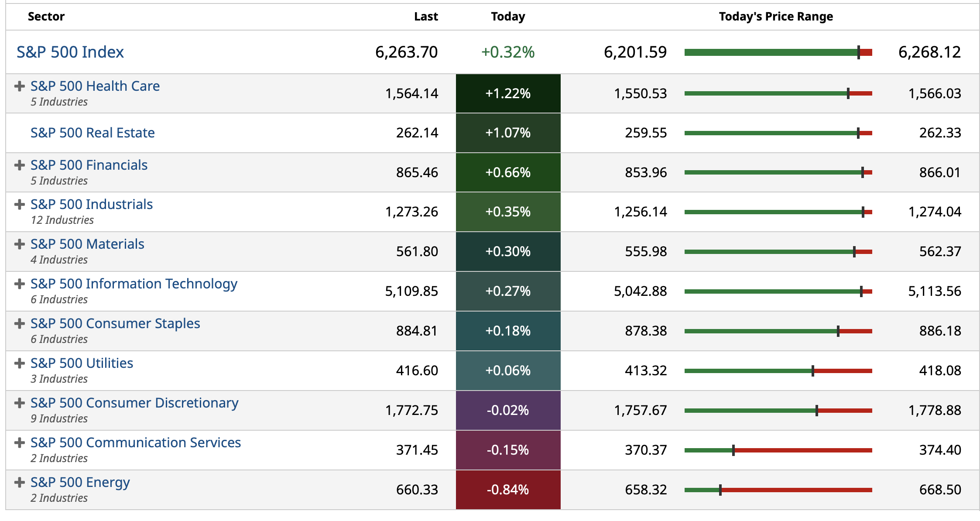
Task: Open the S&P 500 Index link
Action: (70, 52)
